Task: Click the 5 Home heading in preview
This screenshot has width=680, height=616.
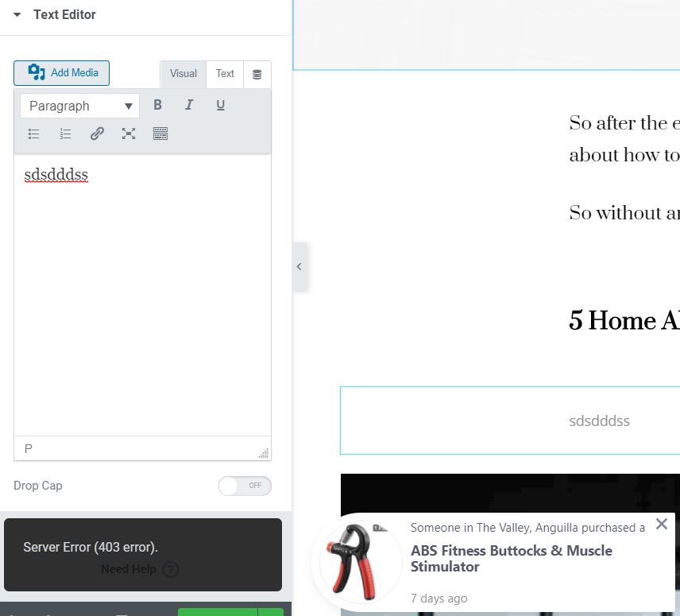Action: point(624,320)
